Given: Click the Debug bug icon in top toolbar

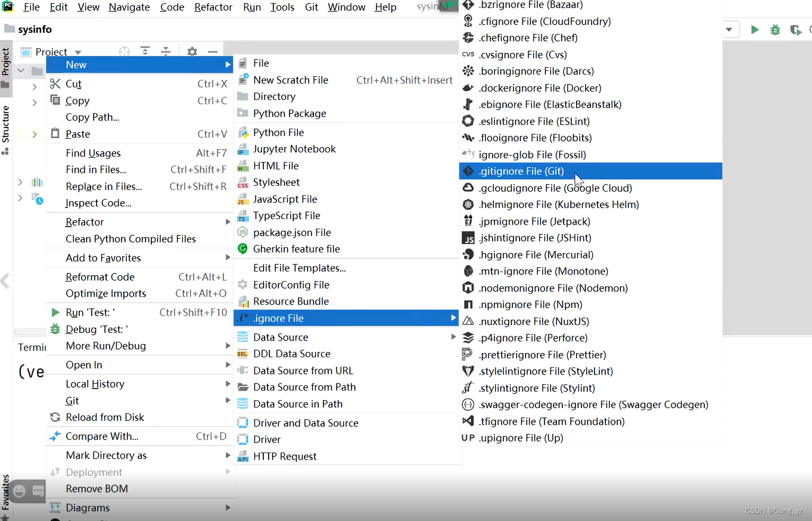Looking at the screenshot, I should tap(775, 30).
